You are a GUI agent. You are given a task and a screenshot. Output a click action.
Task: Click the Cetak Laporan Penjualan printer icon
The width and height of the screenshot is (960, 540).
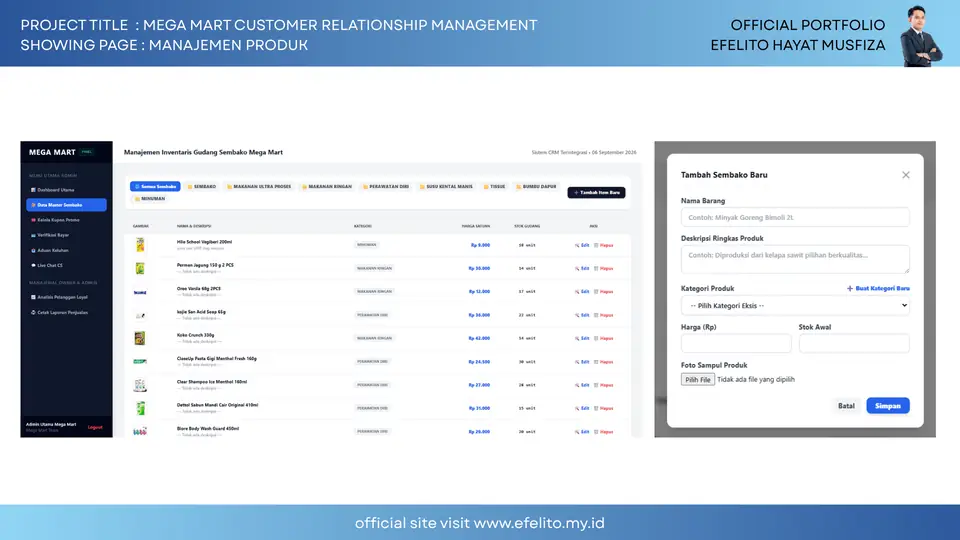click(33, 312)
